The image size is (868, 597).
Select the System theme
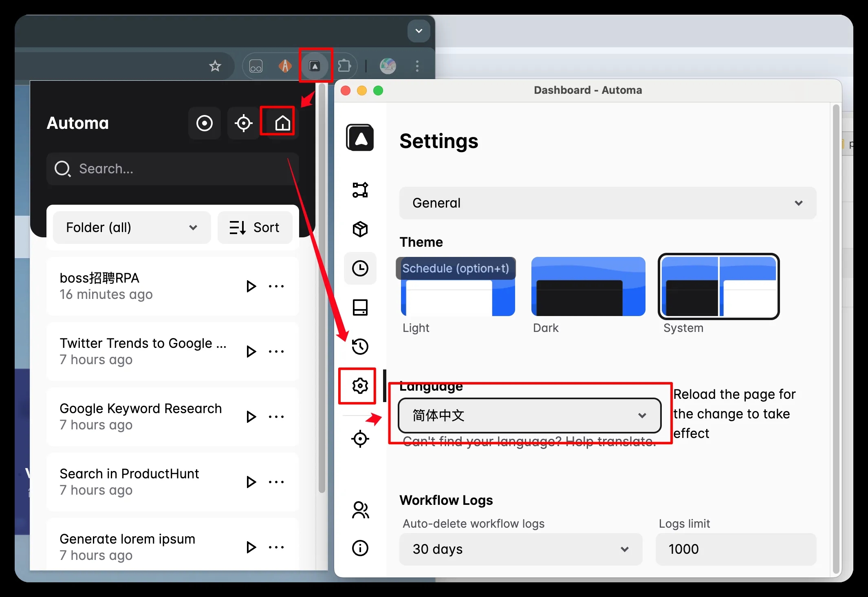click(x=718, y=287)
